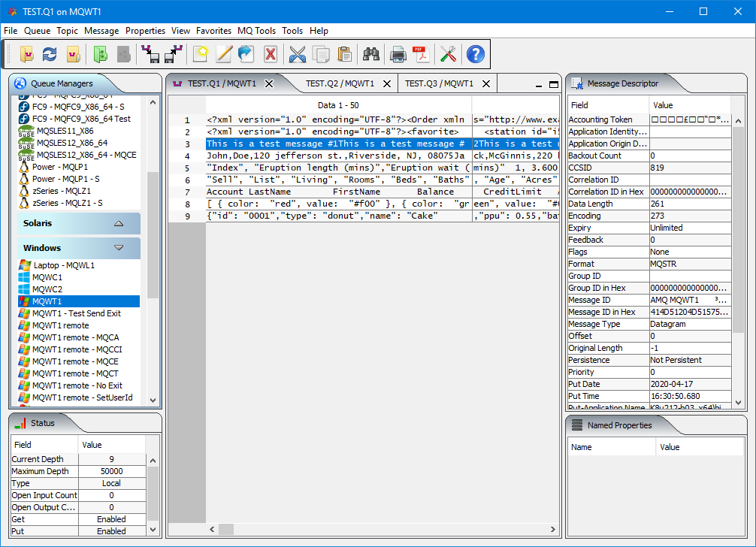Click the Persistence value Not Persistent

690,360
